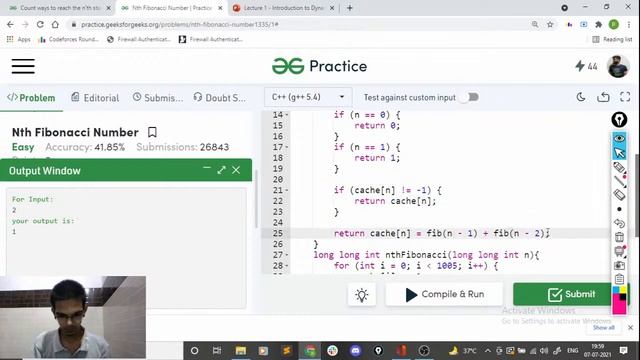The width and height of the screenshot is (640, 360).
Task: Undo the last annotation stroke
Action: [619, 223]
